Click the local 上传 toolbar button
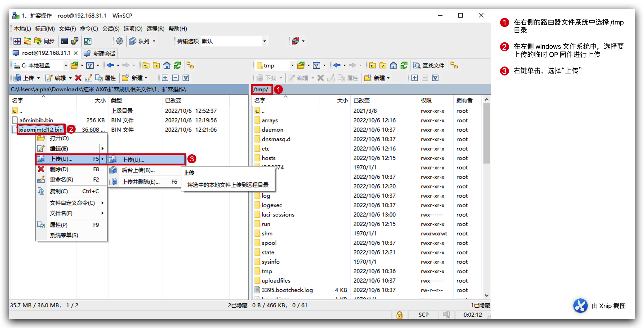644x328 pixels. (24, 78)
